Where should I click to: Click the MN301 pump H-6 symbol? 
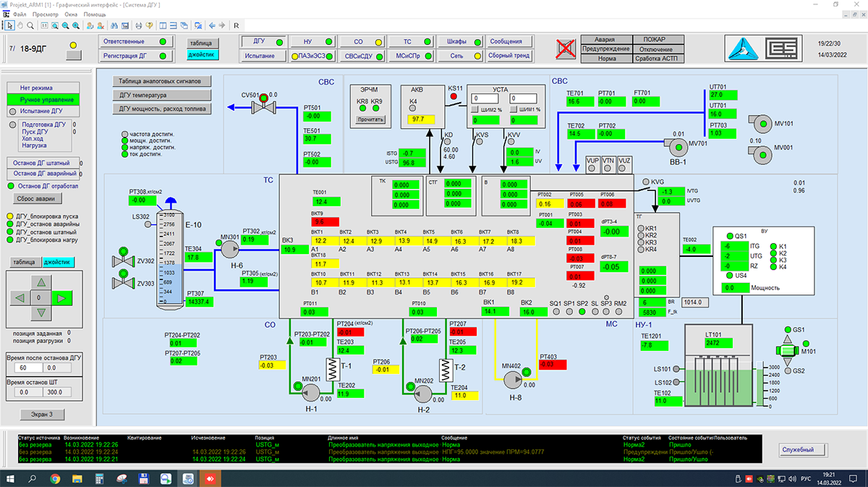(231, 248)
